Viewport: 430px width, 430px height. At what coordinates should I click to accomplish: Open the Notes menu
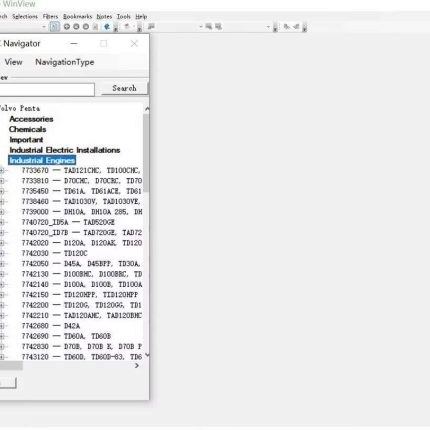pyautogui.click(x=104, y=16)
